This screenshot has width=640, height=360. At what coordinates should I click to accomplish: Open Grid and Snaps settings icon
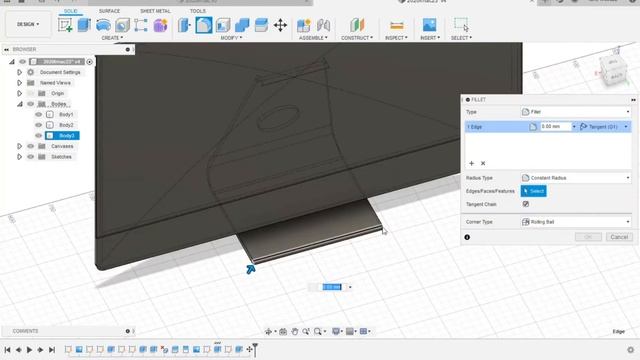click(350, 331)
